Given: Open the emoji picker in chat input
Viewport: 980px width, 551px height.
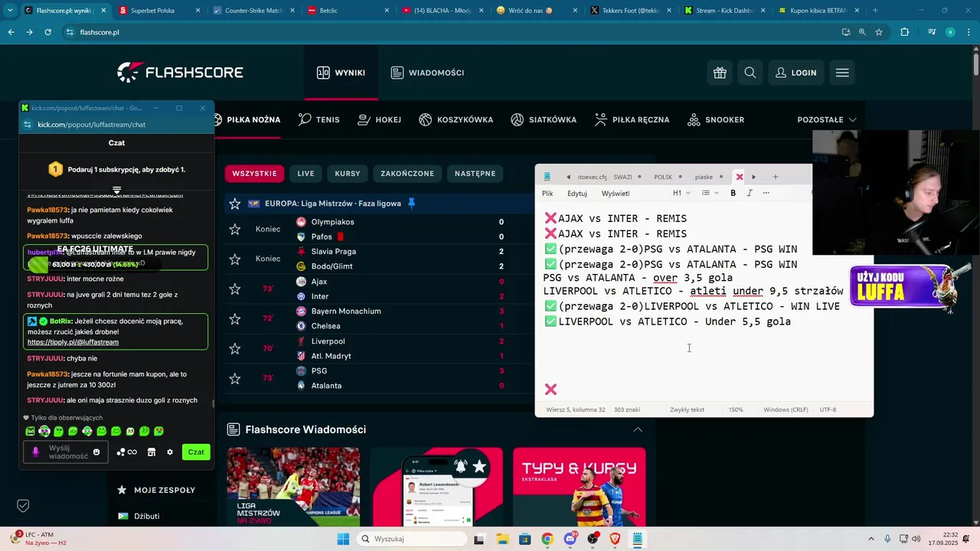Looking at the screenshot, I should (x=96, y=452).
